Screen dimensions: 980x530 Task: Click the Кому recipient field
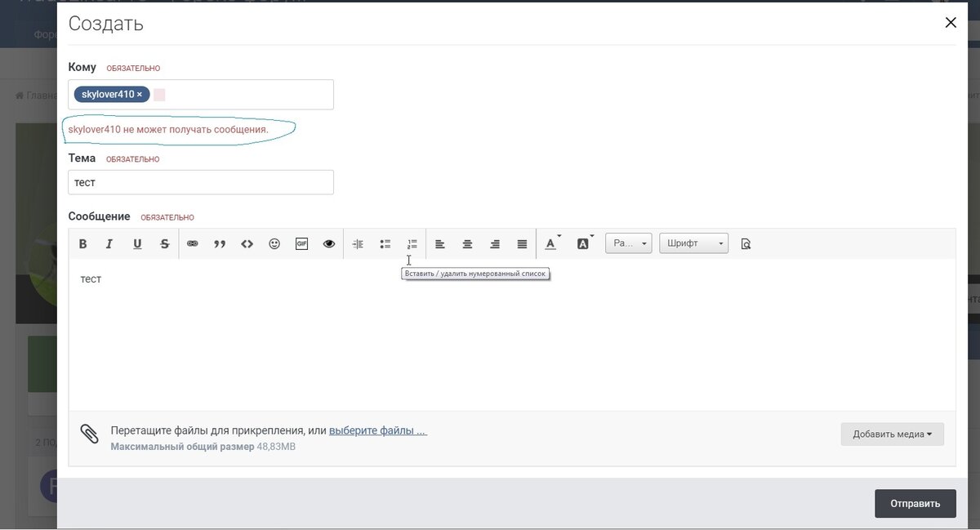pos(201,95)
